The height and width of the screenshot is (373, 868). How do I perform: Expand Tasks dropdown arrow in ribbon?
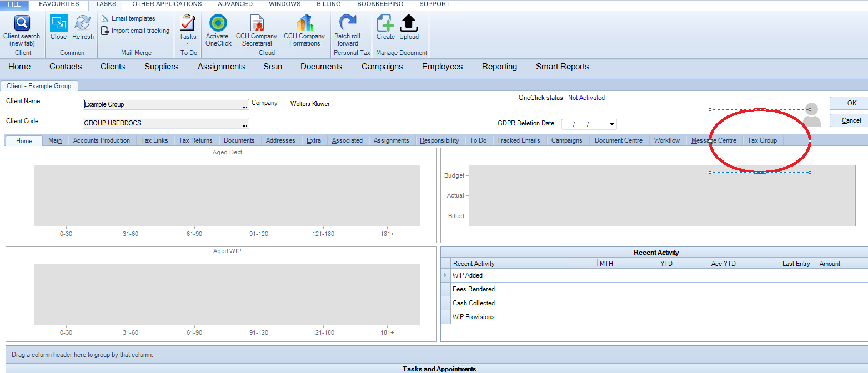(188, 43)
